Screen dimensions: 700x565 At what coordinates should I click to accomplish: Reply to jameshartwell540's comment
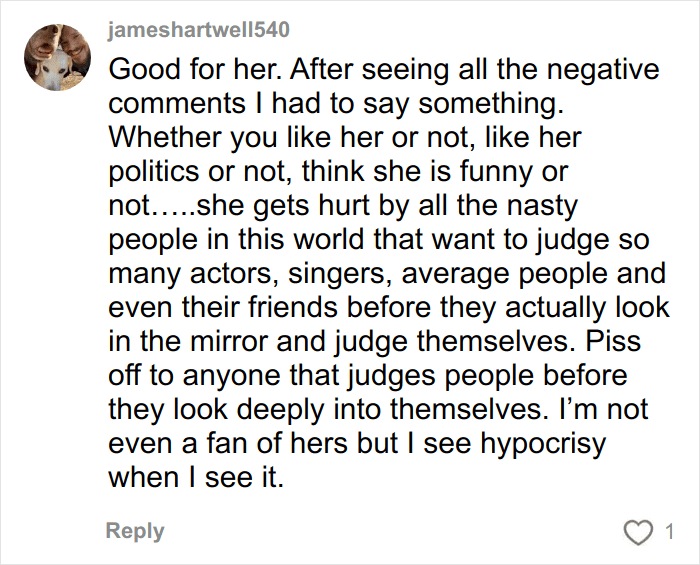click(135, 531)
